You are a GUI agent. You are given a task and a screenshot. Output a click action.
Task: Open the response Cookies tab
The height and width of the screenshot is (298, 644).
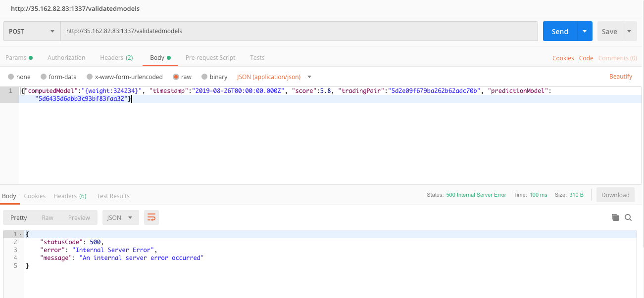click(35, 196)
